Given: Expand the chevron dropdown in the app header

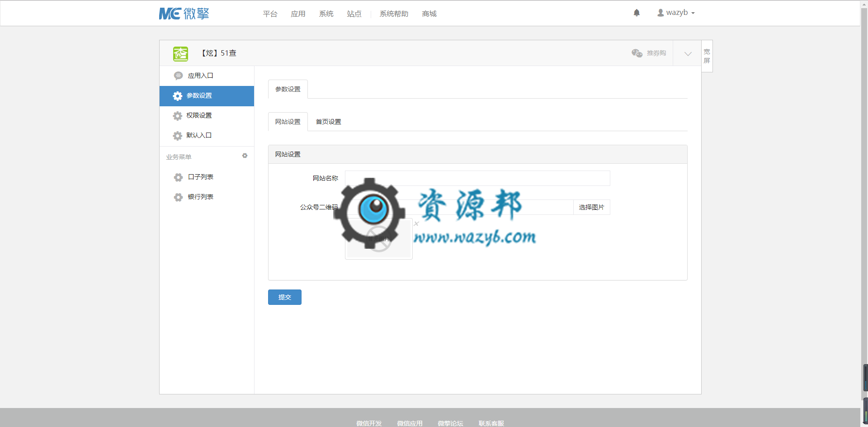Looking at the screenshot, I should tap(688, 53).
